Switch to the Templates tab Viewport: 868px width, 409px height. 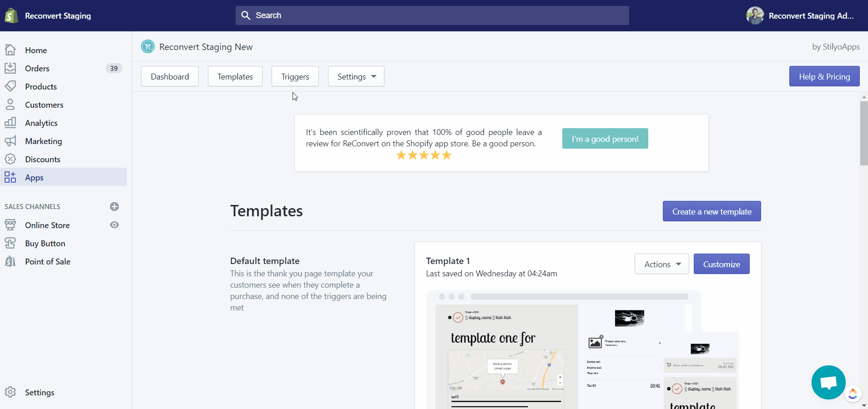tap(235, 76)
